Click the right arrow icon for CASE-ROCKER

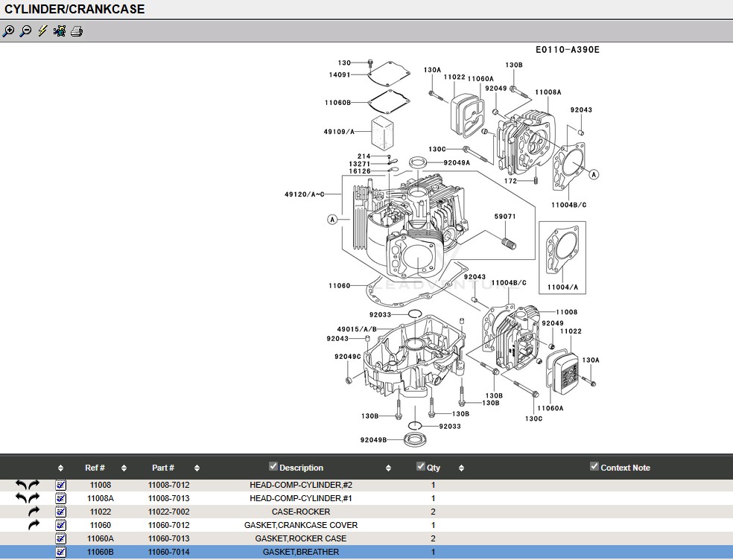click(34, 512)
